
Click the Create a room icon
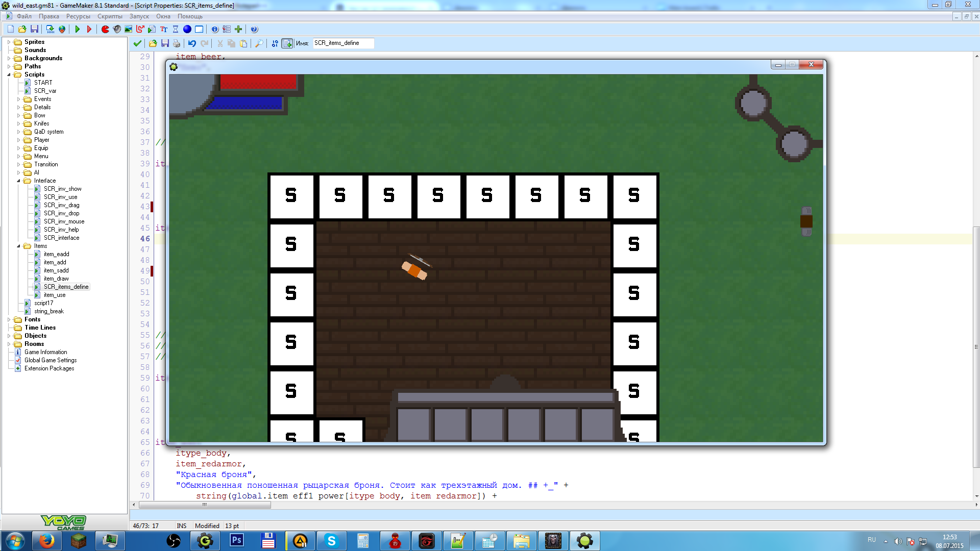point(199,29)
